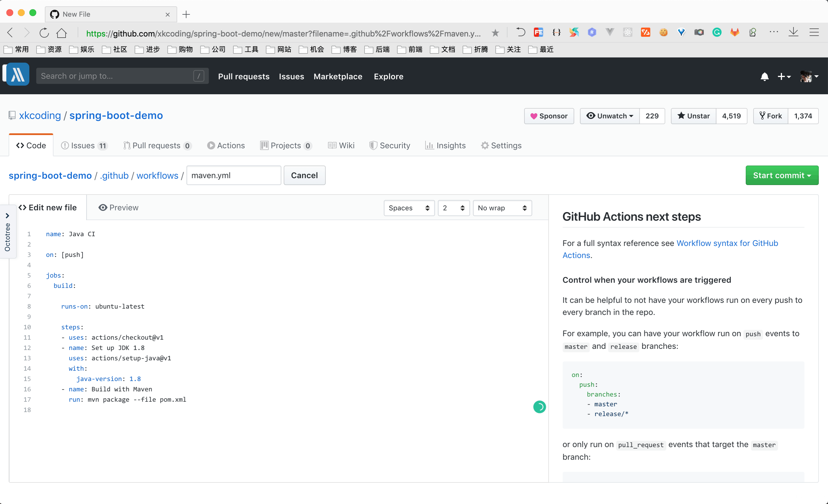The height and width of the screenshot is (504, 828).
Task: Click the maven.yml filename input field
Action: tap(233, 175)
